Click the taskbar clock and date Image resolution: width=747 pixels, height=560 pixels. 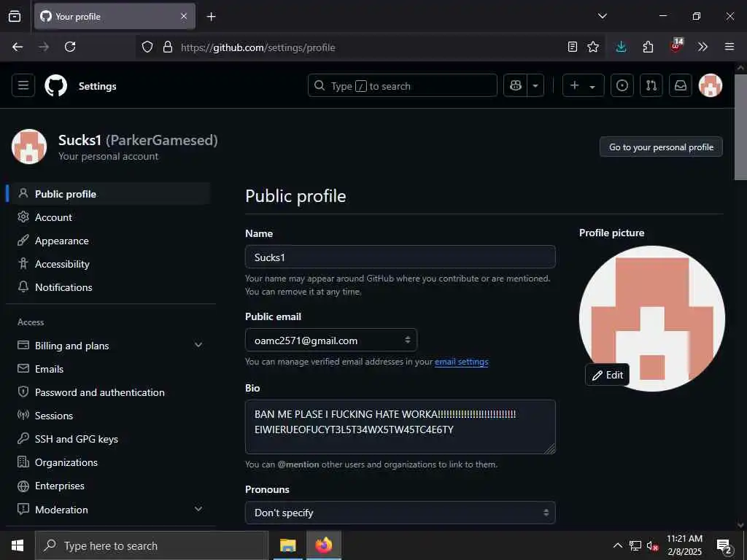(x=684, y=545)
